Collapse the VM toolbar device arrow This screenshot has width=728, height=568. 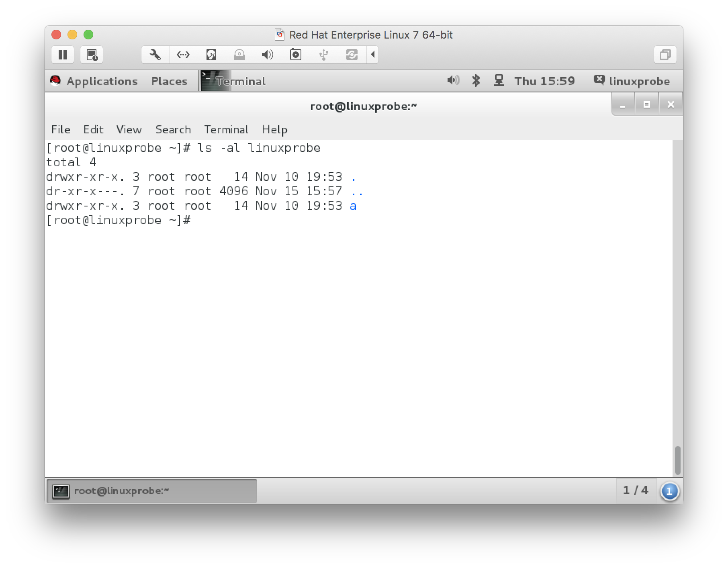tap(373, 55)
